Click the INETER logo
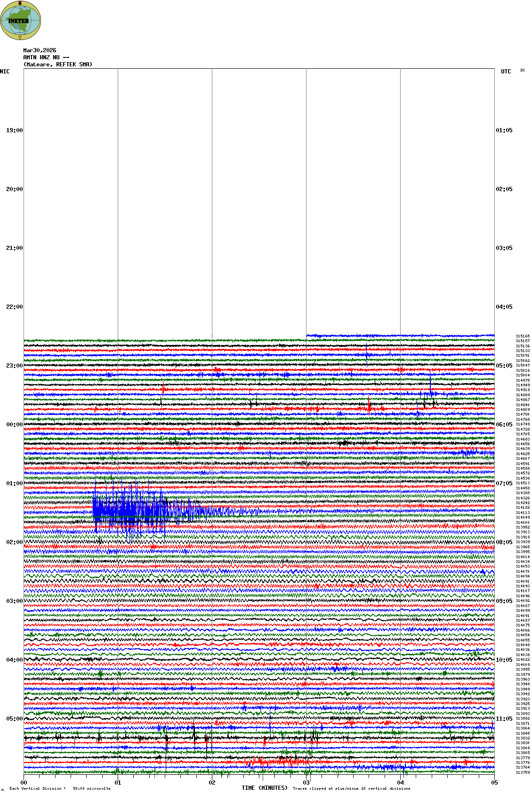Screen dimensions: 532x795 20,20
